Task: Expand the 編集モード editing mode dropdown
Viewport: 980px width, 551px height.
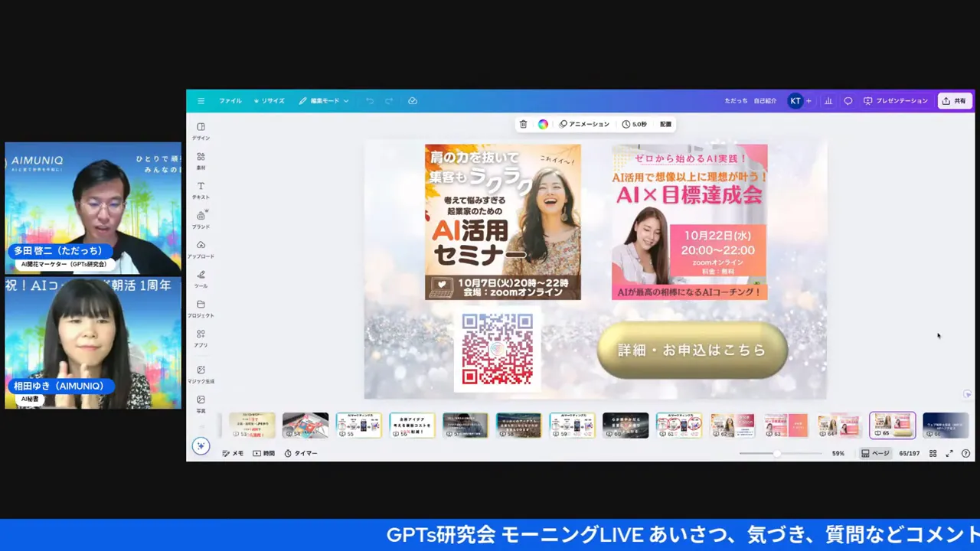Action: pos(324,101)
